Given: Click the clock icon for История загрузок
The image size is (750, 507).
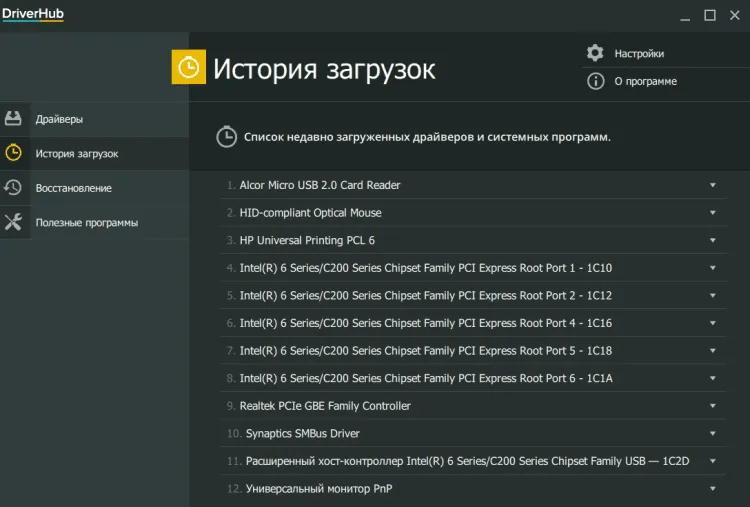Looking at the screenshot, I should (x=13, y=153).
